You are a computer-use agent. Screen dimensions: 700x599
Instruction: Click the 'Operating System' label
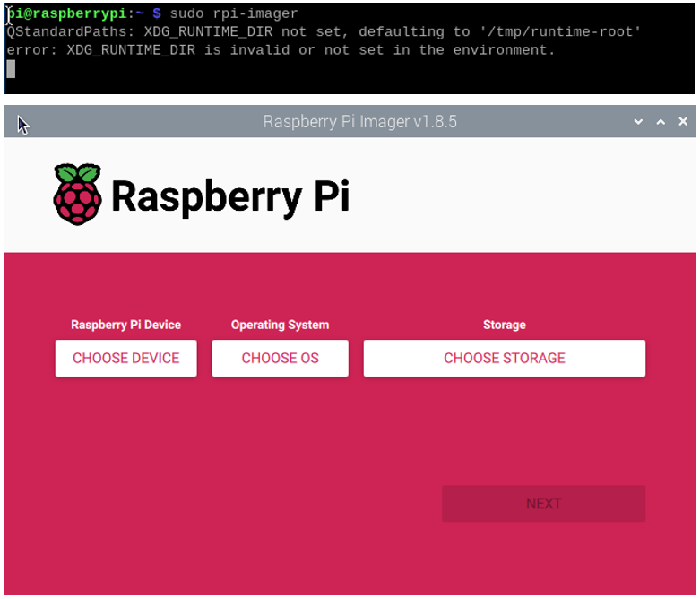pyautogui.click(x=280, y=325)
